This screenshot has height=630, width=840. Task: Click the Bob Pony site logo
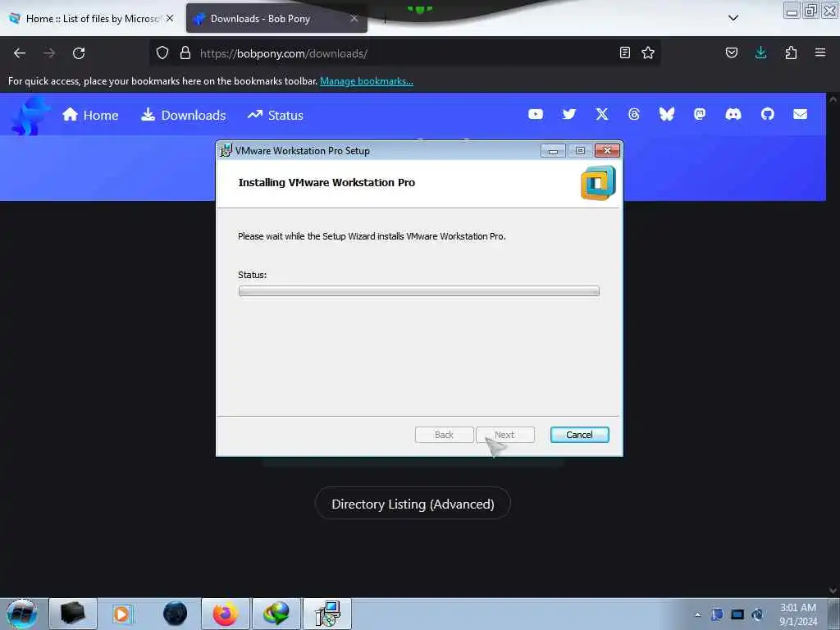pos(30,115)
